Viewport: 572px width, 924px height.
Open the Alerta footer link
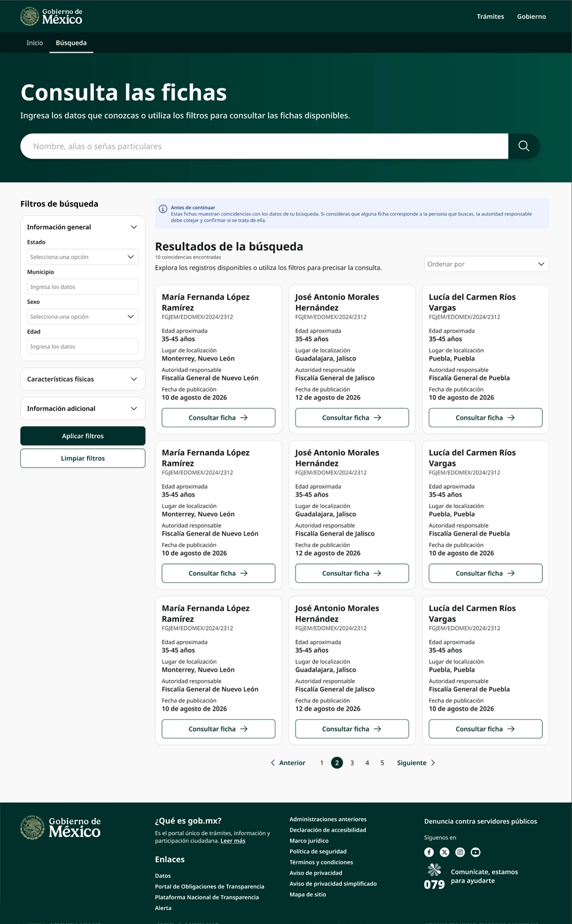(x=163, y=908)
